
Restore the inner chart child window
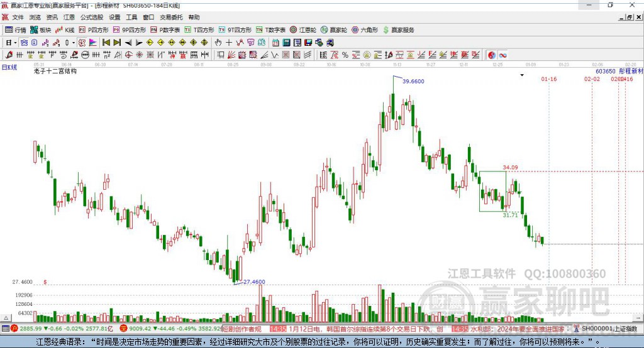(x=629, y=17)
